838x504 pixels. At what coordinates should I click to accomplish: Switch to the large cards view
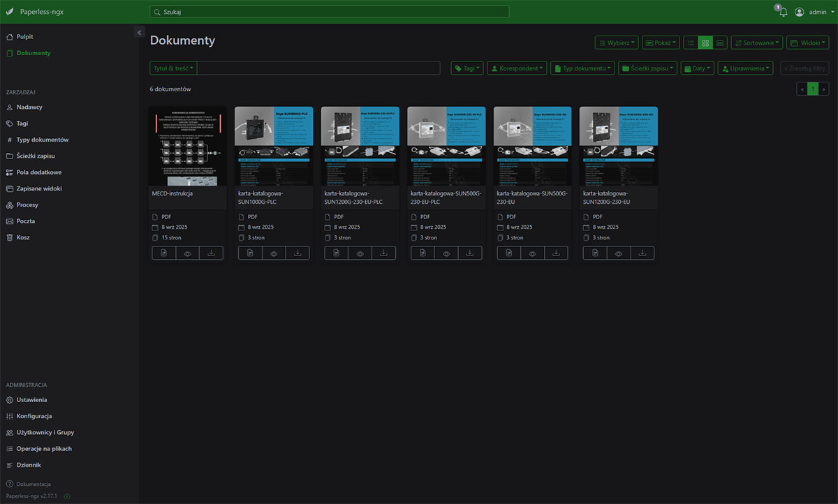click(720, 43)
